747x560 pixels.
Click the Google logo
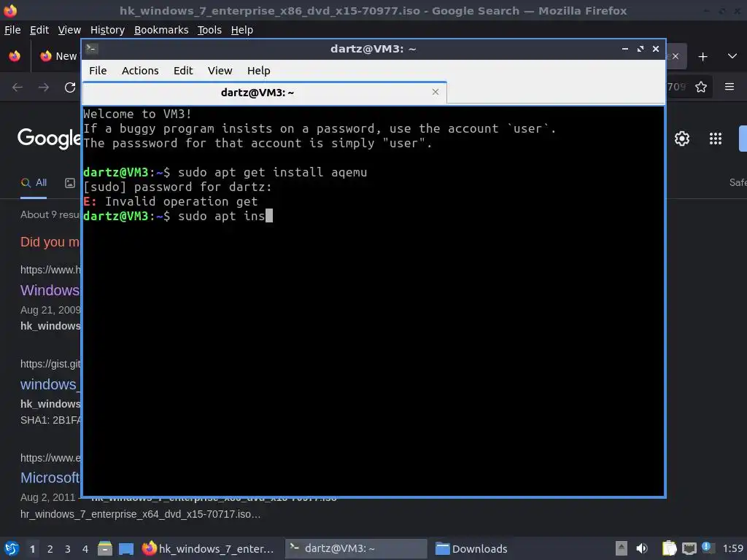[50, 138]
